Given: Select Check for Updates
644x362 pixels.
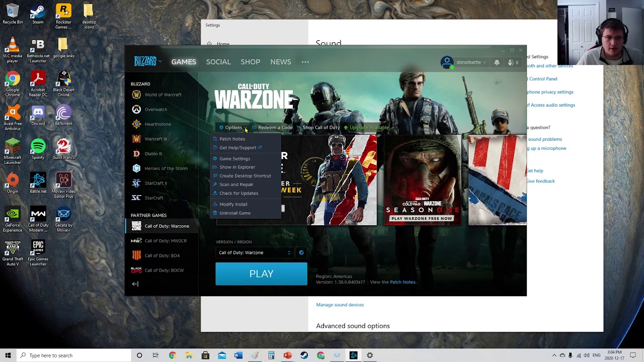Looking at the screenshot, I should click(x=238, y=193).
